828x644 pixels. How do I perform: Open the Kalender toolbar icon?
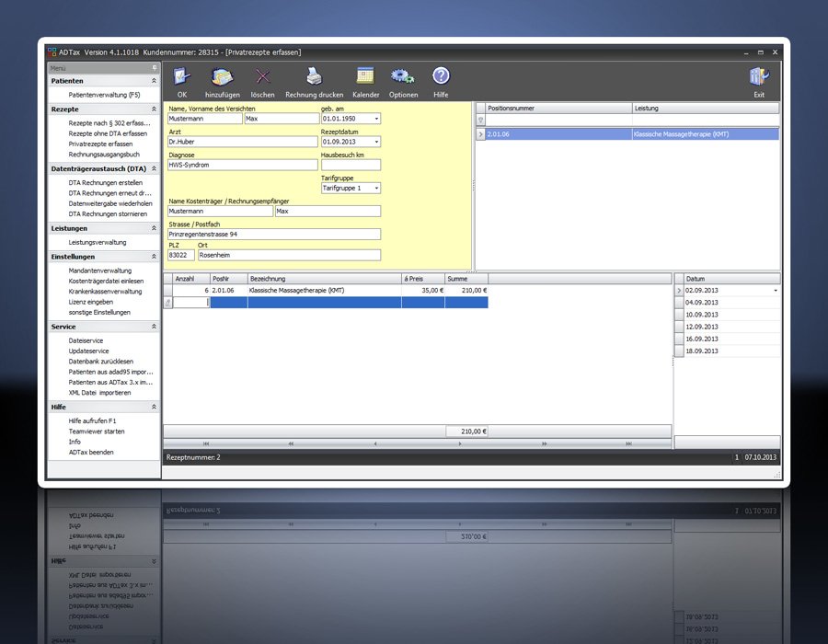365,76
